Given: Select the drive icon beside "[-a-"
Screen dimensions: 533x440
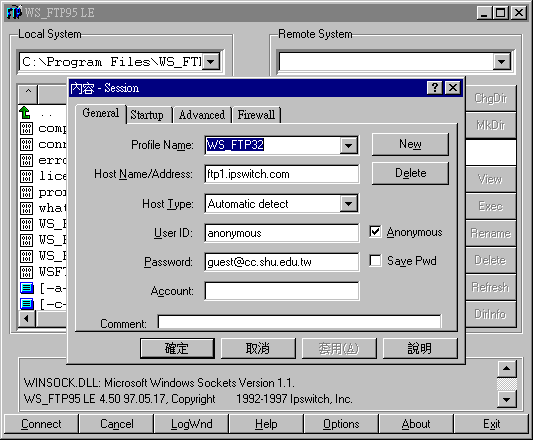Looking at the screenshot, I should pyautogui.click(x=27, y=288).
